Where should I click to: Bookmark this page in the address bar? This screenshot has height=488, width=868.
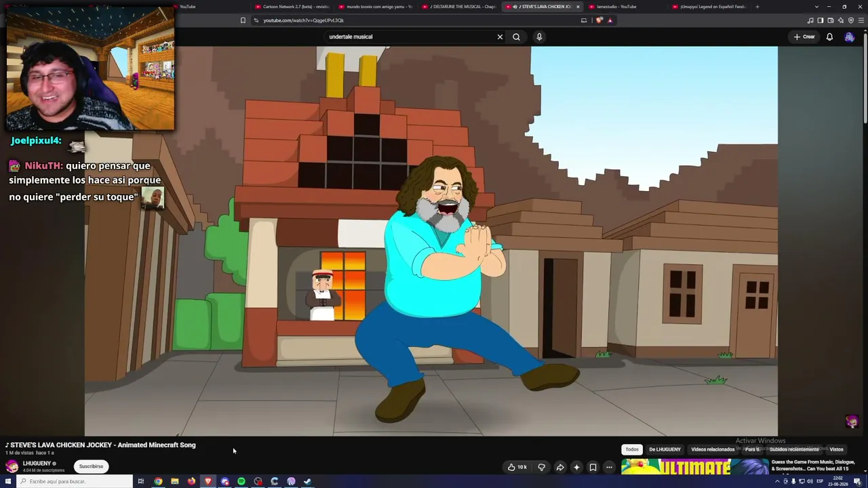pyautogui.click(x=243, y=20)
